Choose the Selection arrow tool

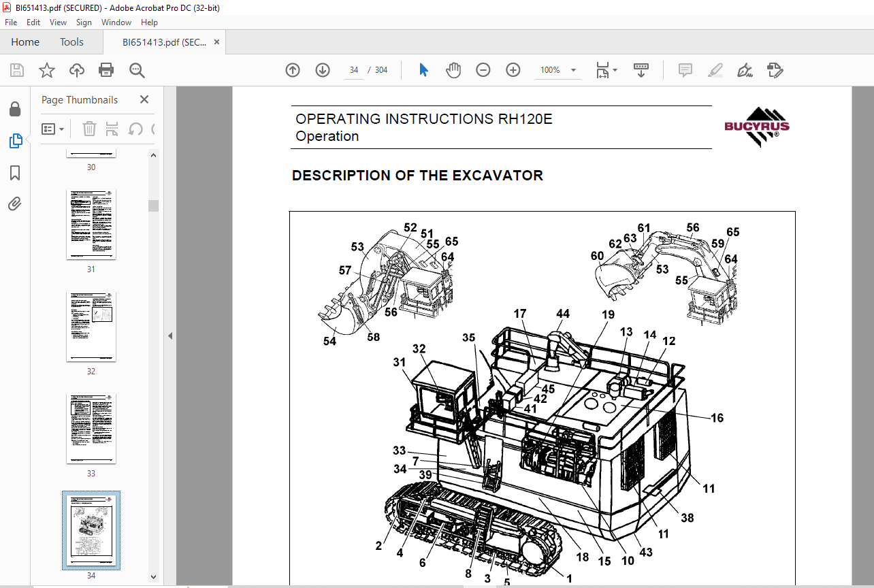(x=423, y=70)
